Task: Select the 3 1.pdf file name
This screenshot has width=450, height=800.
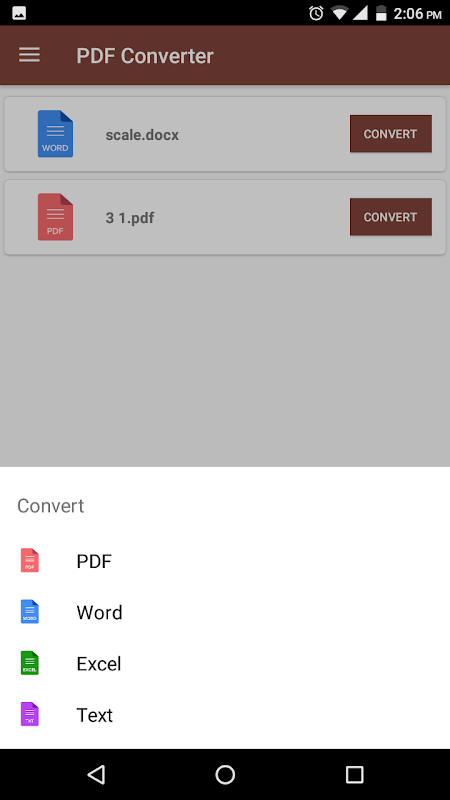Action: tap(130, 218)
